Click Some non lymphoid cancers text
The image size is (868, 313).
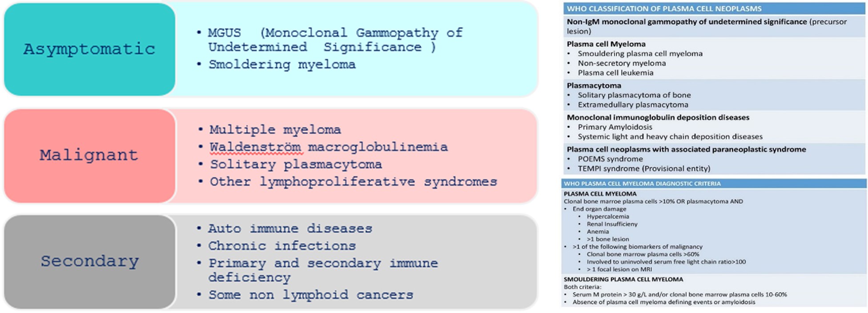tap(311, 295)
